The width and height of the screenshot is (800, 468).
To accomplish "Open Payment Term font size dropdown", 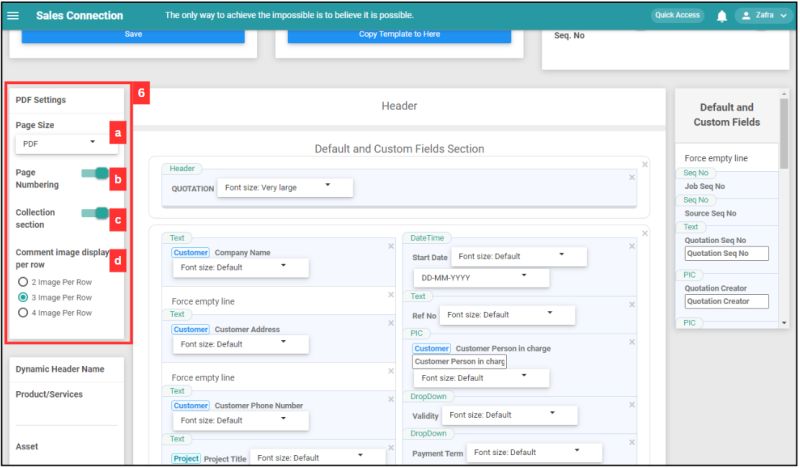I will click(x=534, y=452).
